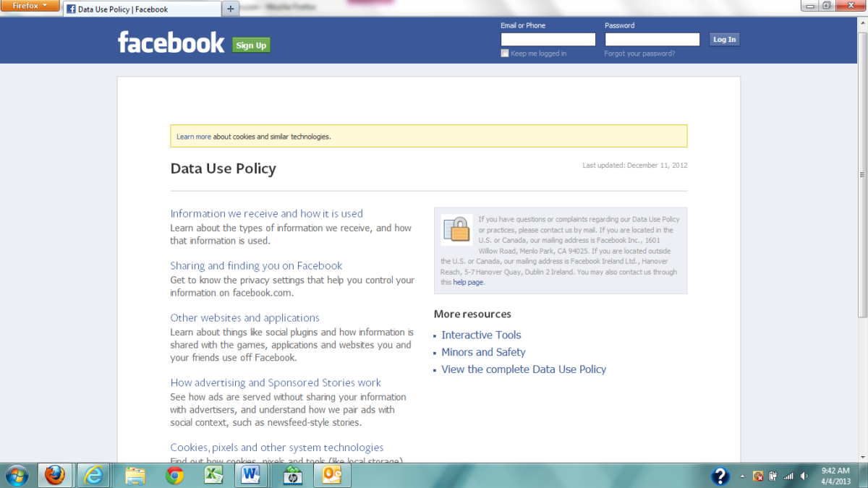Image resolution: width=868 pixels, height=488 pixels.
Task: Open the network signal tray icon
Action: pos(788,476)
